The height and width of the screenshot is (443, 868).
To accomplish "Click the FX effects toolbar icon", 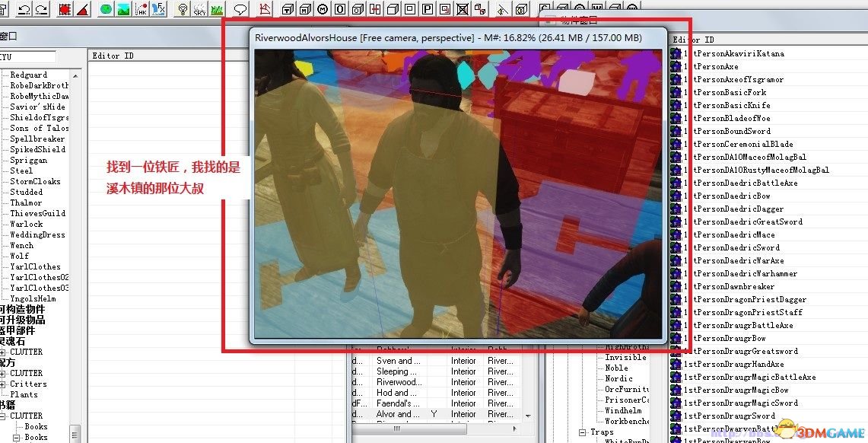I will 159,9.
